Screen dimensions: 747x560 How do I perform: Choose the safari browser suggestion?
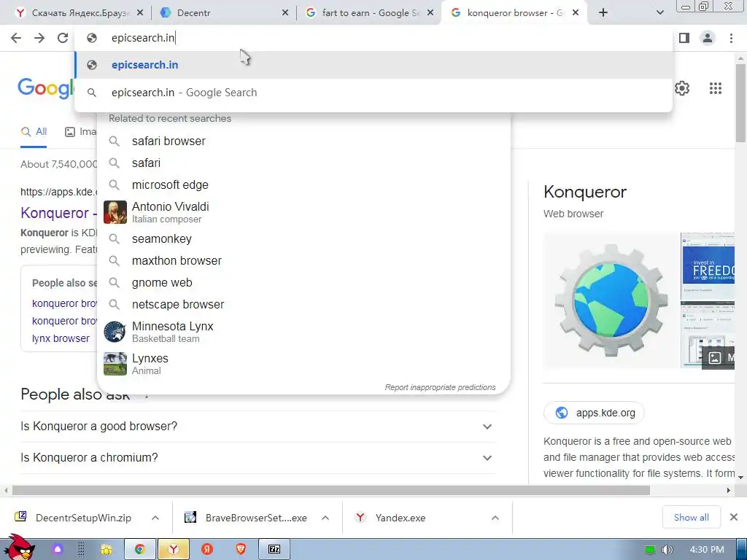[303, 141]
